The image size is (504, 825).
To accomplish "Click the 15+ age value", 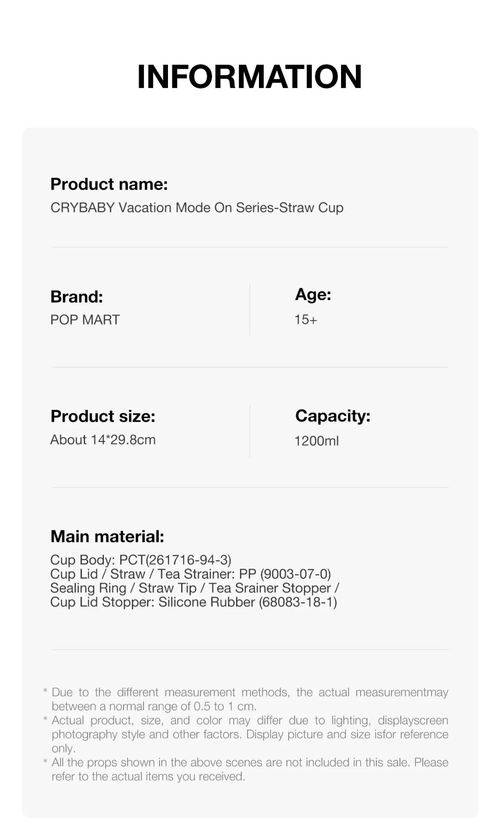I will (x=306, y=320).
